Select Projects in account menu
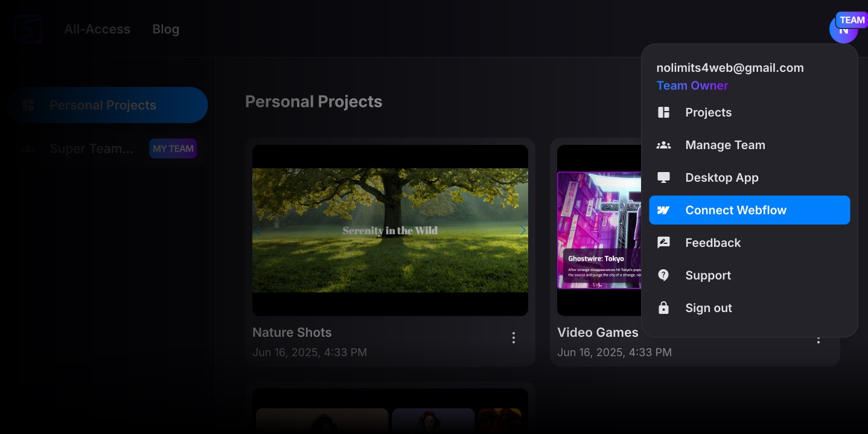This screenshot has width=868, height=434. pyautogui.click(x=750, y=112)
